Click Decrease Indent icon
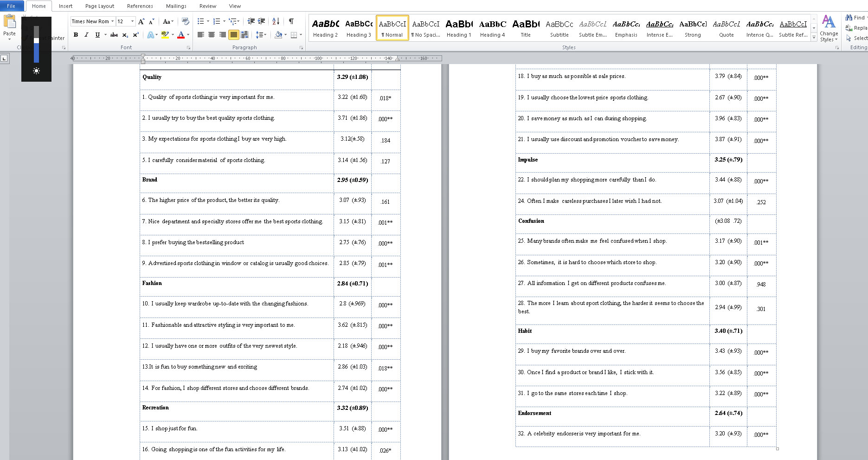The width and height of the screenshot is (868, 460). (x=251, y=21)
